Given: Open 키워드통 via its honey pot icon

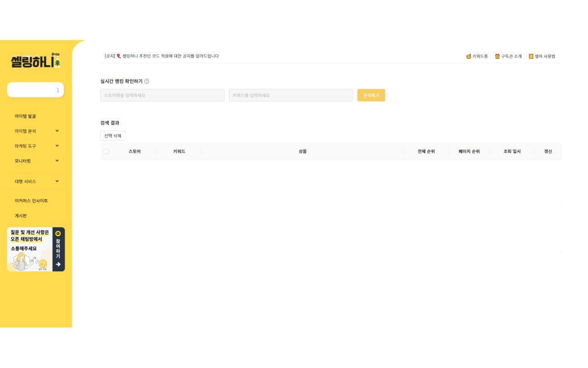Looking at the screenshot, I should tap(469, 57).
